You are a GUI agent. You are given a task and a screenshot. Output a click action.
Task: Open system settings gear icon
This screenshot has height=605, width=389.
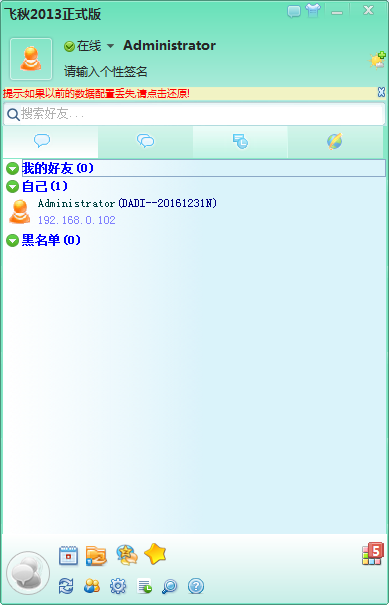pyautogui.click(x=118, y=586)
